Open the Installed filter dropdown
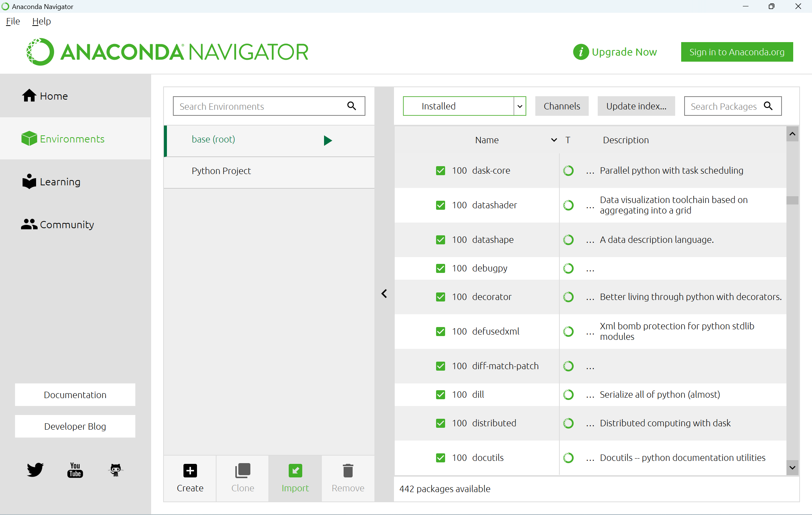812x515 pixels. (520, 106)
